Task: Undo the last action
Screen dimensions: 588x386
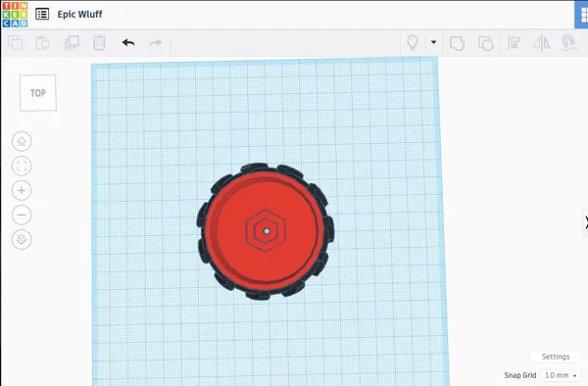Action: coord(128,43)
